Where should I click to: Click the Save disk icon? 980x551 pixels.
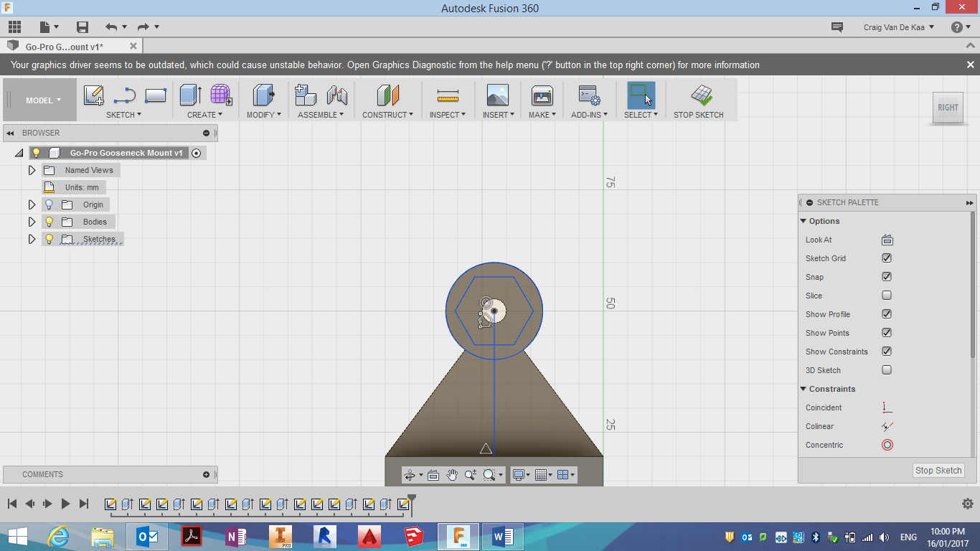[83, 27]
